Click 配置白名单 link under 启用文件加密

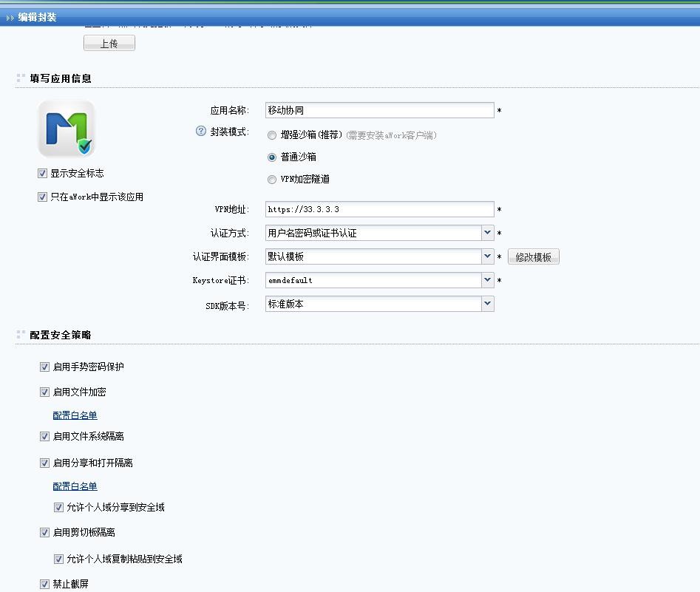point(75,415)
